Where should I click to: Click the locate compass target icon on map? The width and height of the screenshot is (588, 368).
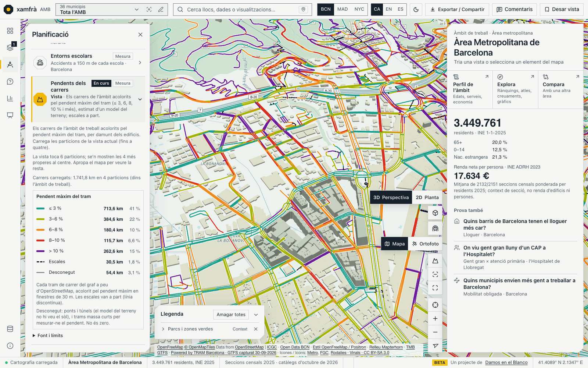(435, 305)
